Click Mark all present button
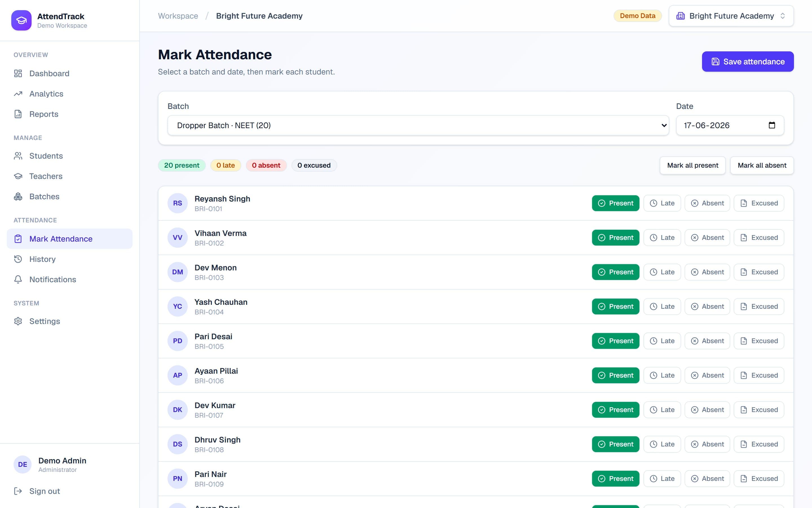Screen dimensions: 812x508 (x=692, y=165)
